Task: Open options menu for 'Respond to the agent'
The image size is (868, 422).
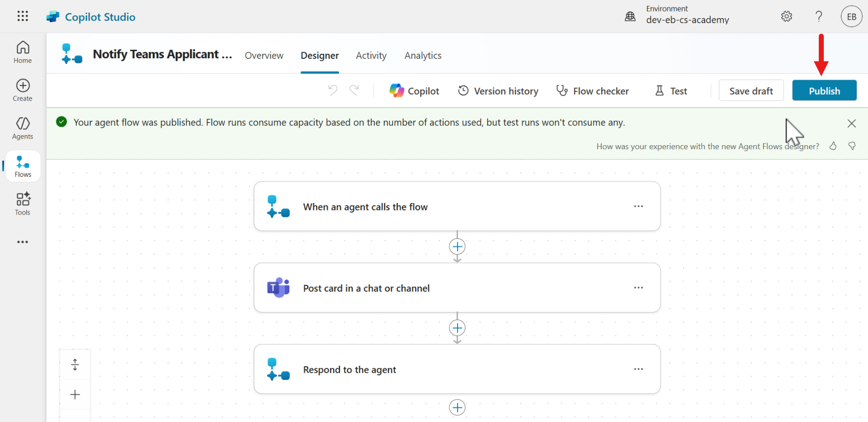Action: tap(638, 369)
